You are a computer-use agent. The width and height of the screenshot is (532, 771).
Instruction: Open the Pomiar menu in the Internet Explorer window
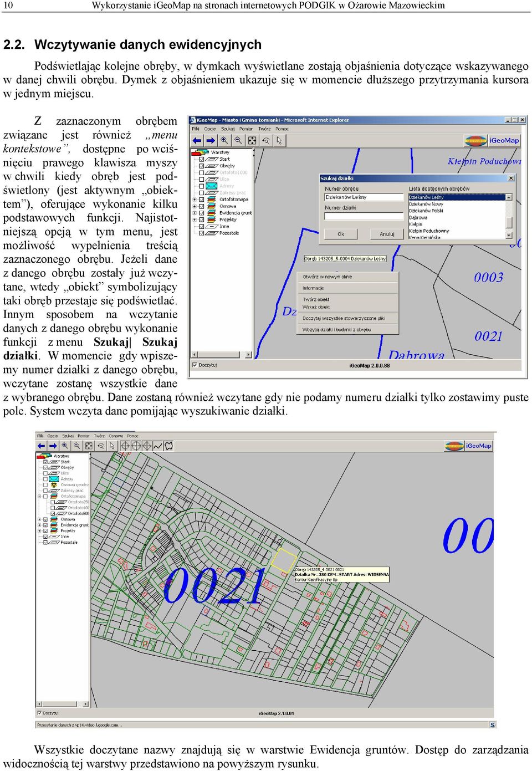click(246, 129)
